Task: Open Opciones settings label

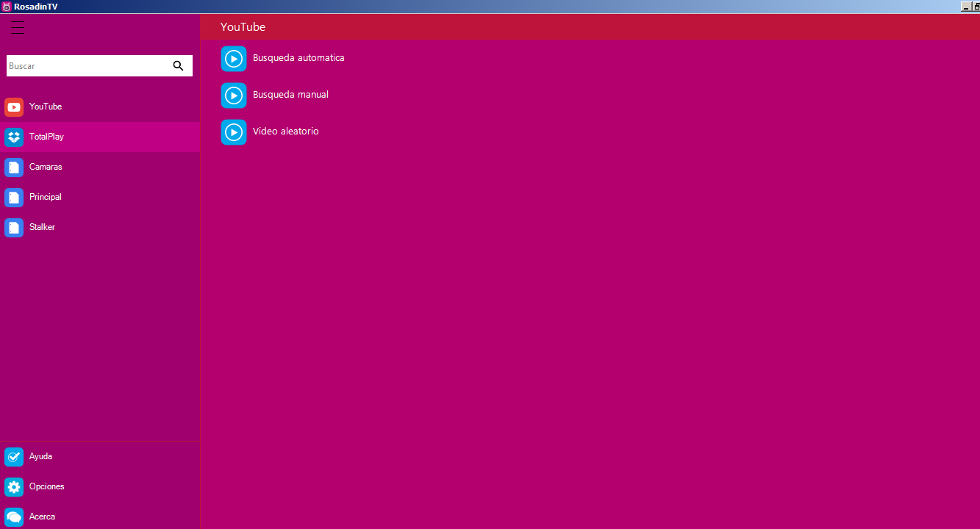Action: coord(47,486)
